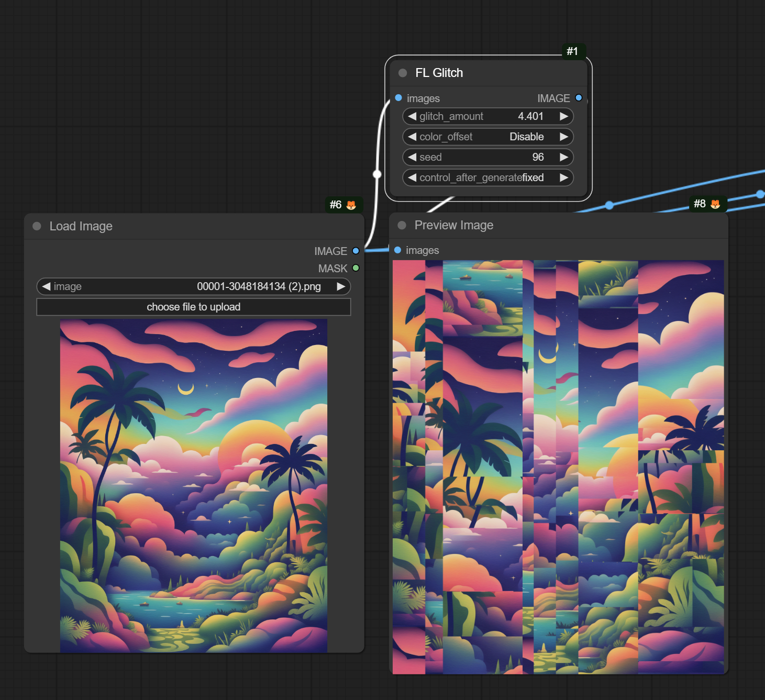
Task: Increase glitch_amount with the right arrow
Action: tap(564, 116)
